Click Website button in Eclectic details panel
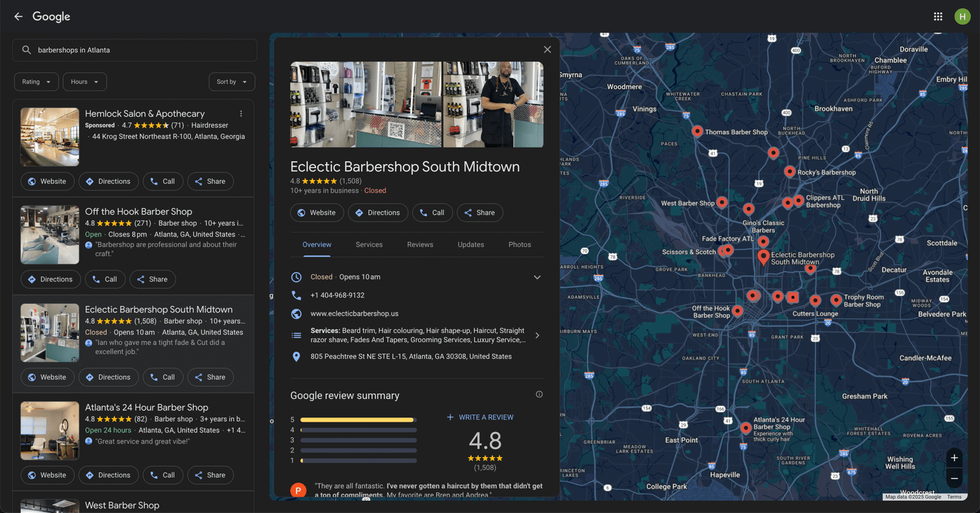This screenshot has width=980, height=513. (317, 212)
